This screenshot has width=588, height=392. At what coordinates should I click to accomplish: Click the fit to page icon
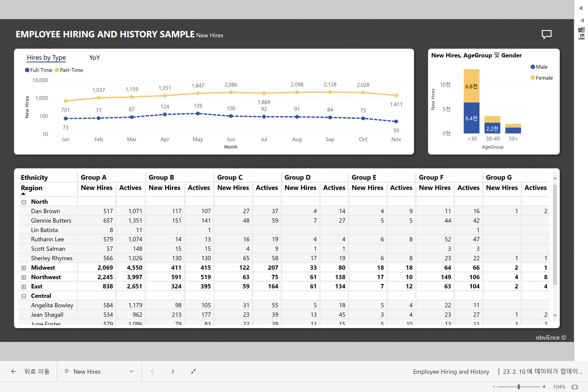[x=575, y=387]
